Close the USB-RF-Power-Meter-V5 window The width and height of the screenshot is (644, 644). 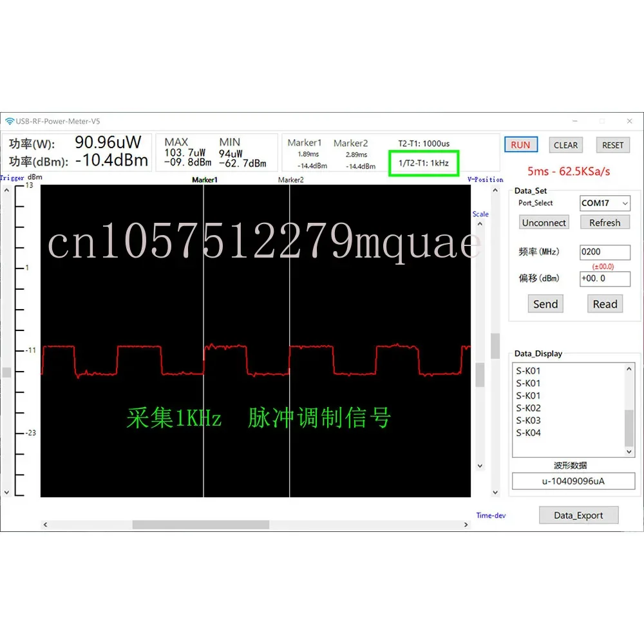[x=630, y=121]
